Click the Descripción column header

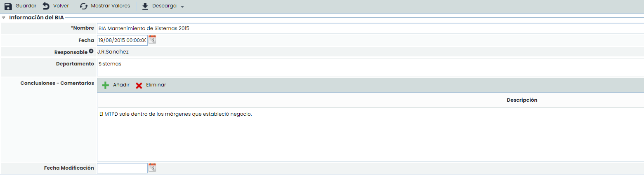tap(522, 100)
